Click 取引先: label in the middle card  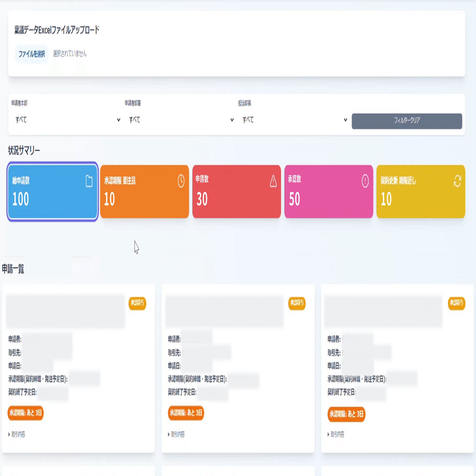coord(174,353)
